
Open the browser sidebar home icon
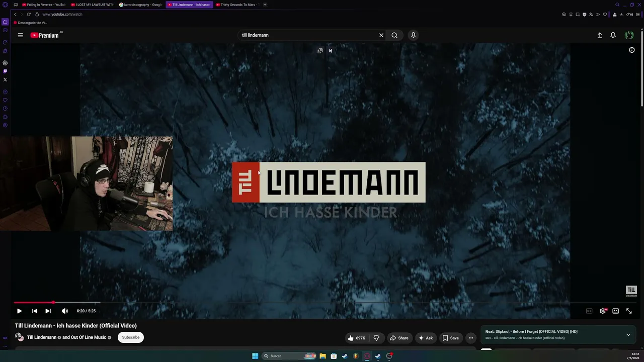pyautogui.click(x=5, y=22)
